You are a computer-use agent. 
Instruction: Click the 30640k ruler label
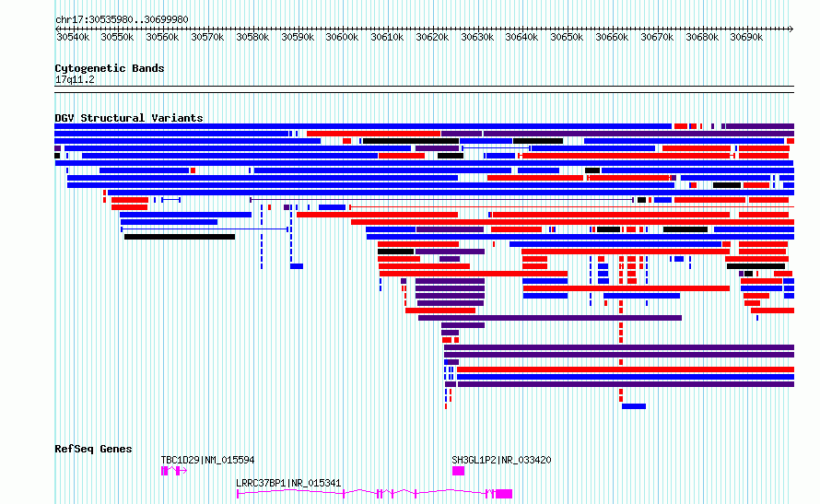tap(521, 38)
